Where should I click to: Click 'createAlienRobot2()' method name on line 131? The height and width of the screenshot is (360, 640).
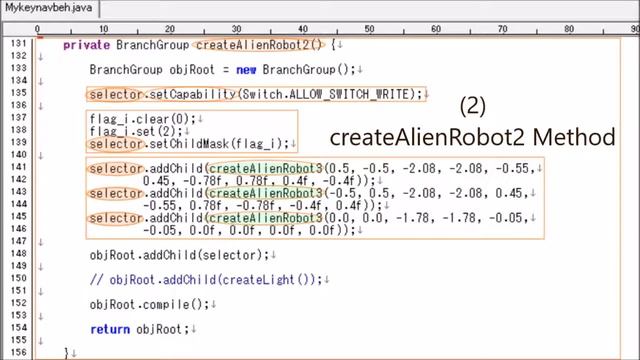(x=259, y=45)
